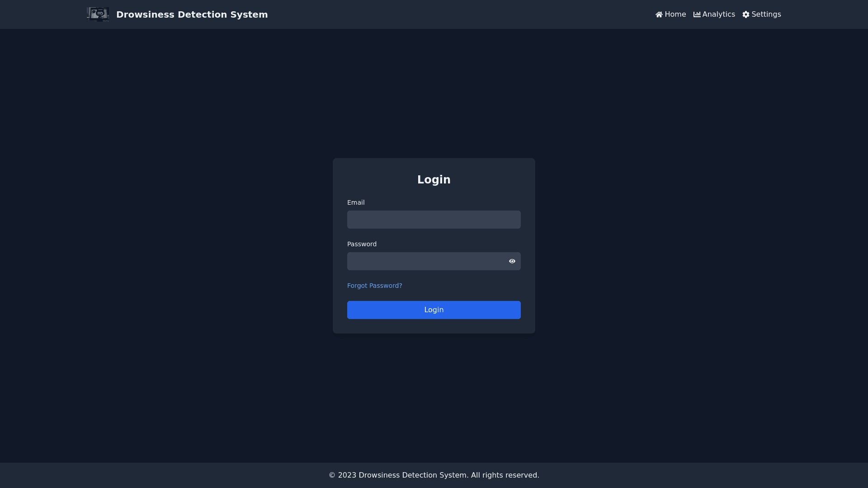Click the Login heading on the card
868x488 pixels.
(x=434, y=180)
